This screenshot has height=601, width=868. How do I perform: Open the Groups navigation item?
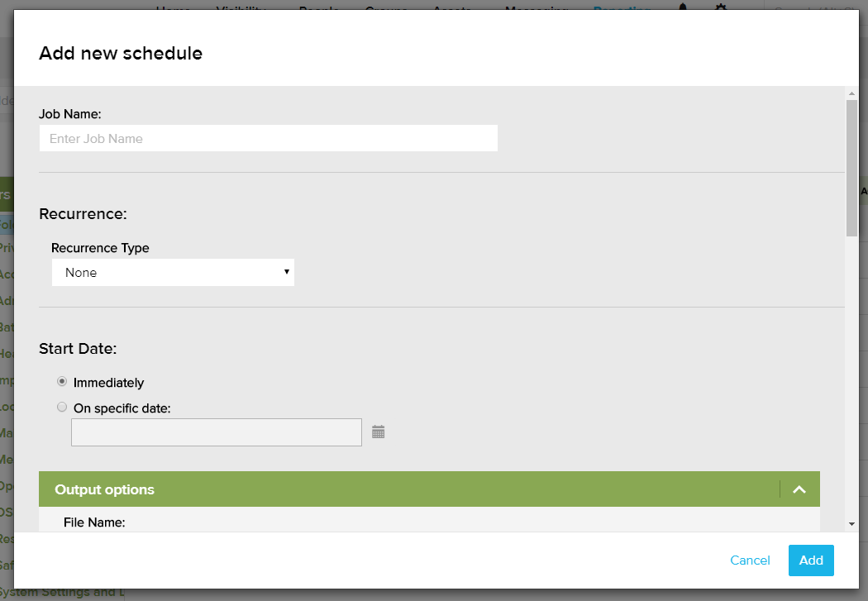click(386, 7)
